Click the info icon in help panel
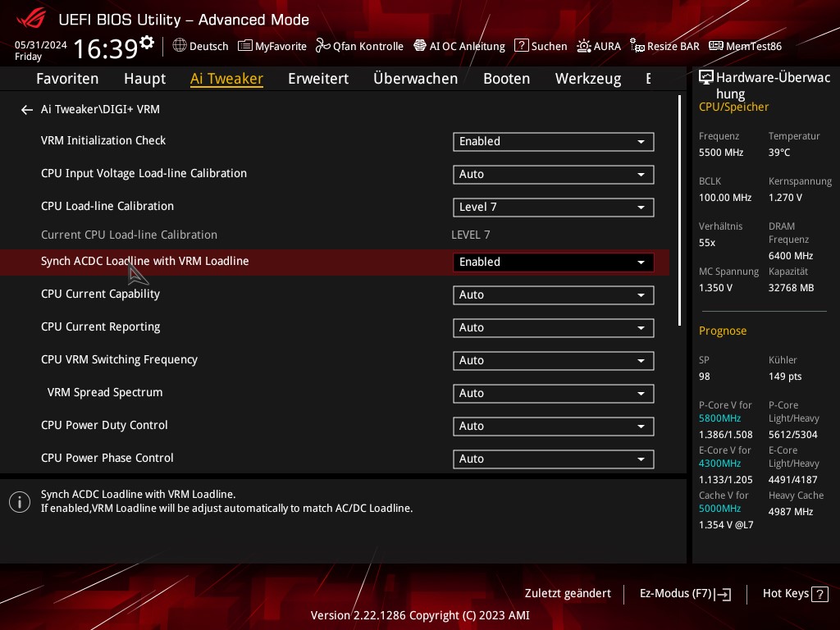Viewport: 840px width, 630px height. click(20, 502)
